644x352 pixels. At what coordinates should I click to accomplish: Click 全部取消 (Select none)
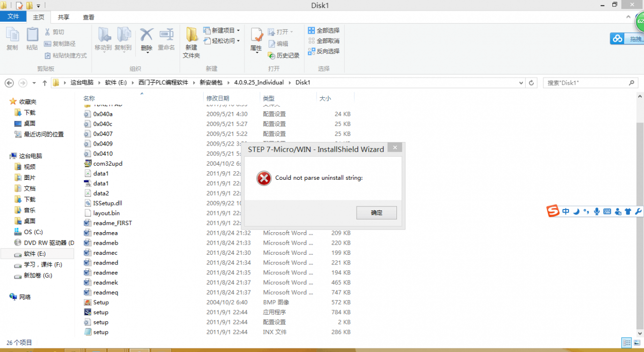[x=324, y=41]
